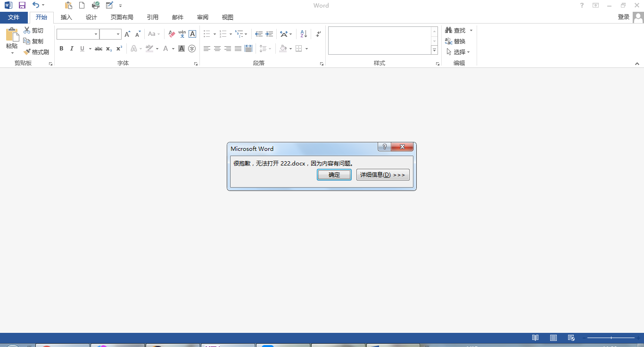The height and width of the screenshot is (347, 644).
Task: Open Borders dropdown arrow
Action: [x=306, y=49]
